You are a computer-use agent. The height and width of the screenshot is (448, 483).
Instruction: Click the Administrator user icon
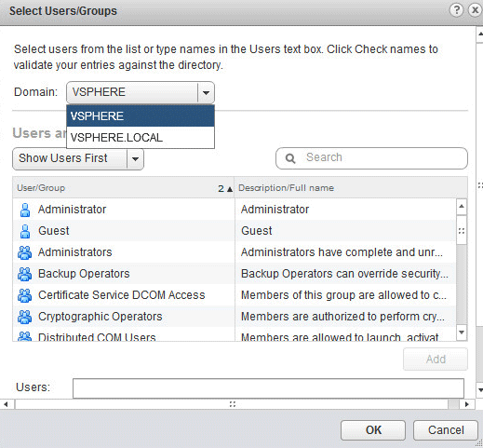(x=25, y=210)
